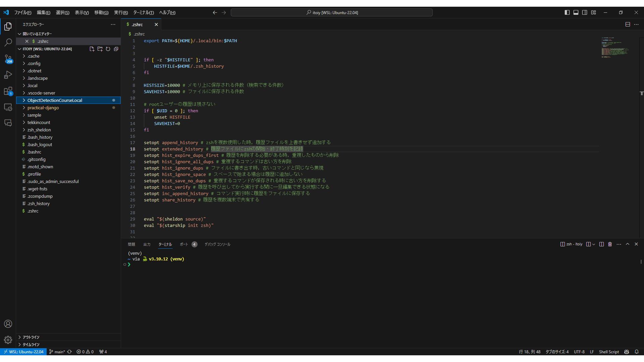
Task: Open the Extensions view in activity bar
Action: click(x=8, y=91)
